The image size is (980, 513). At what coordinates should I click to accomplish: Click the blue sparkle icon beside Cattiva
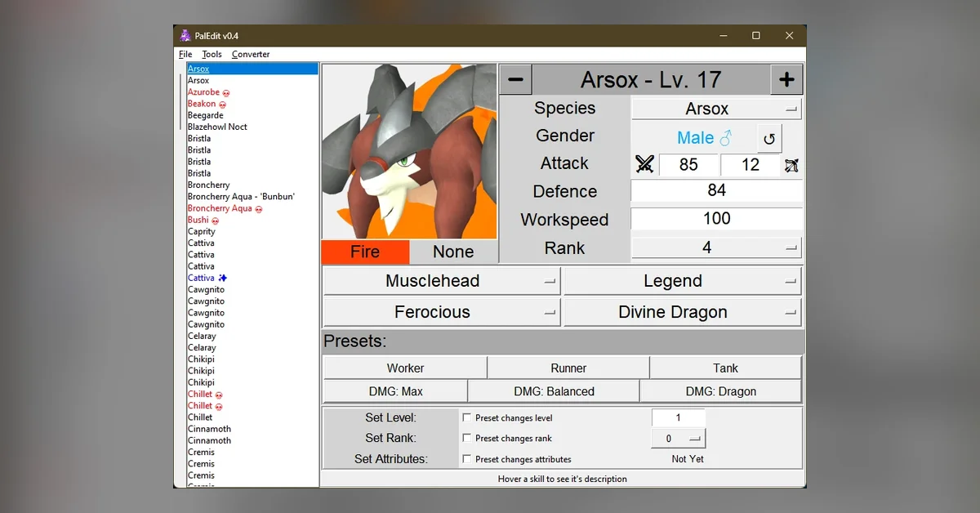point(222,279)
